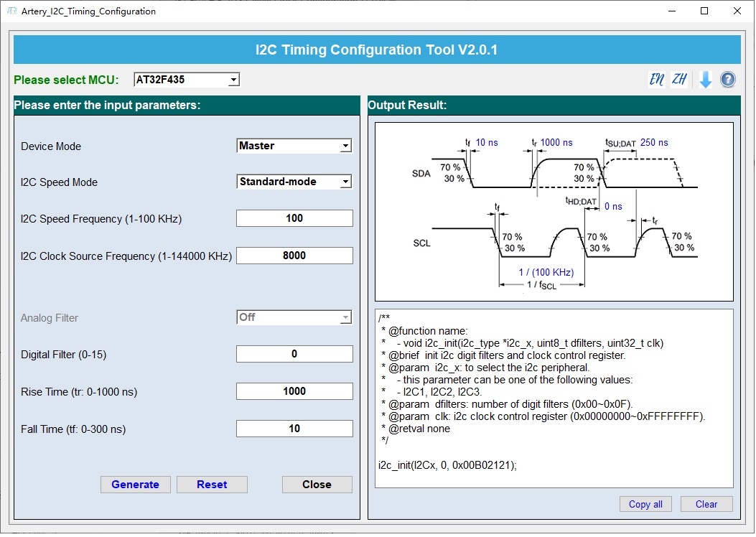
Task: Click the Fall Time field showing 10
Action: [294, 429]
